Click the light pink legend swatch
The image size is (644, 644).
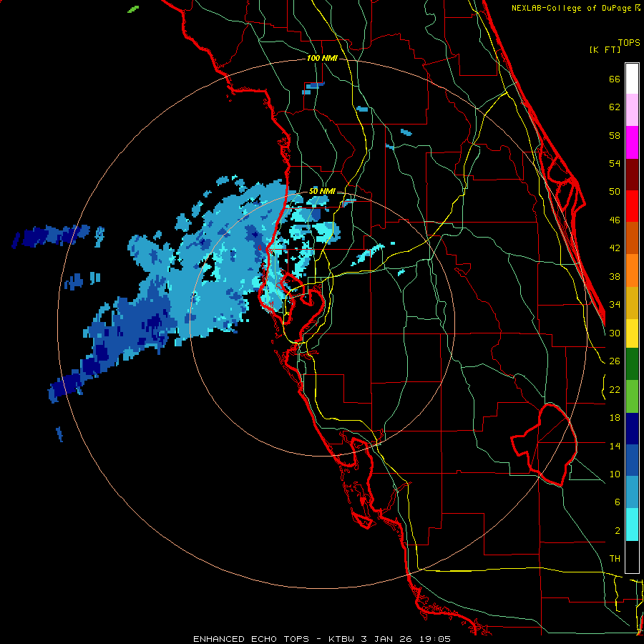pyautogui.click(x=632, y=109)
